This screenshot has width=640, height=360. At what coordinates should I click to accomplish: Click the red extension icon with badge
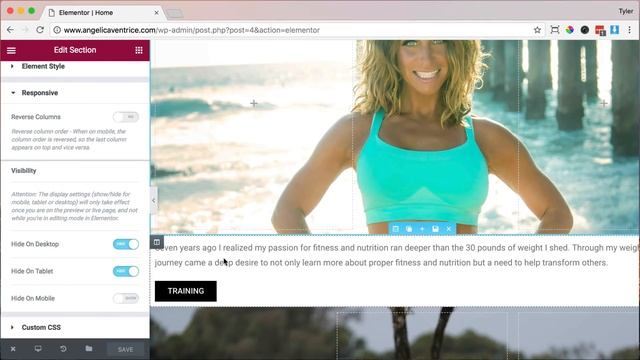coord(600,30)
